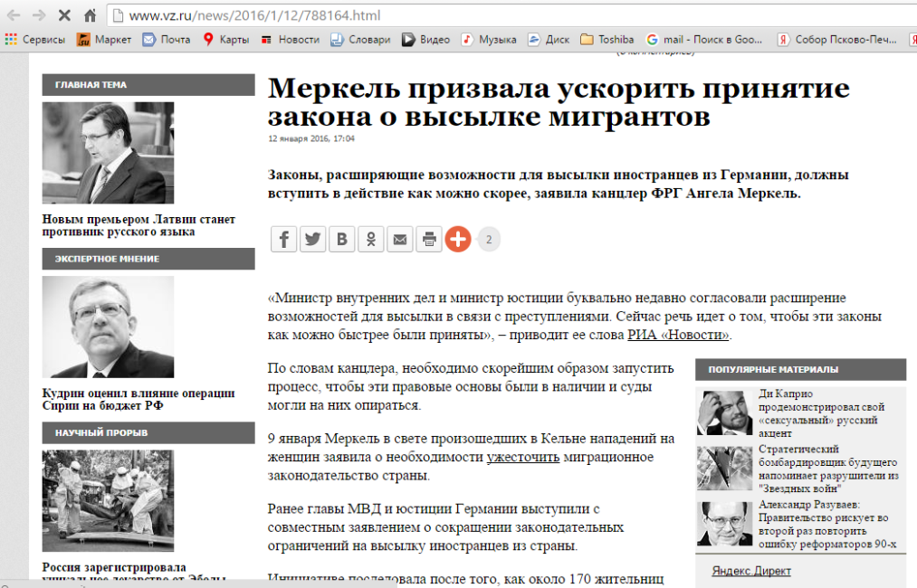The image size is (917, 588).
Task: Print the article via printer icon
Action: click(x=429, y=239)
